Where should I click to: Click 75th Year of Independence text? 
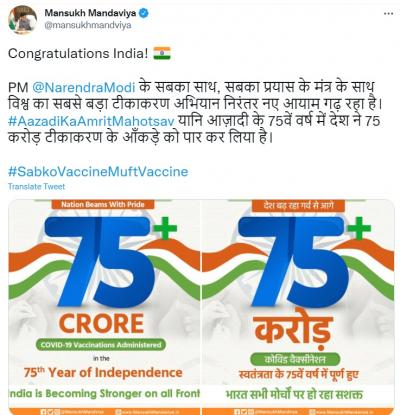pos(103,372)
